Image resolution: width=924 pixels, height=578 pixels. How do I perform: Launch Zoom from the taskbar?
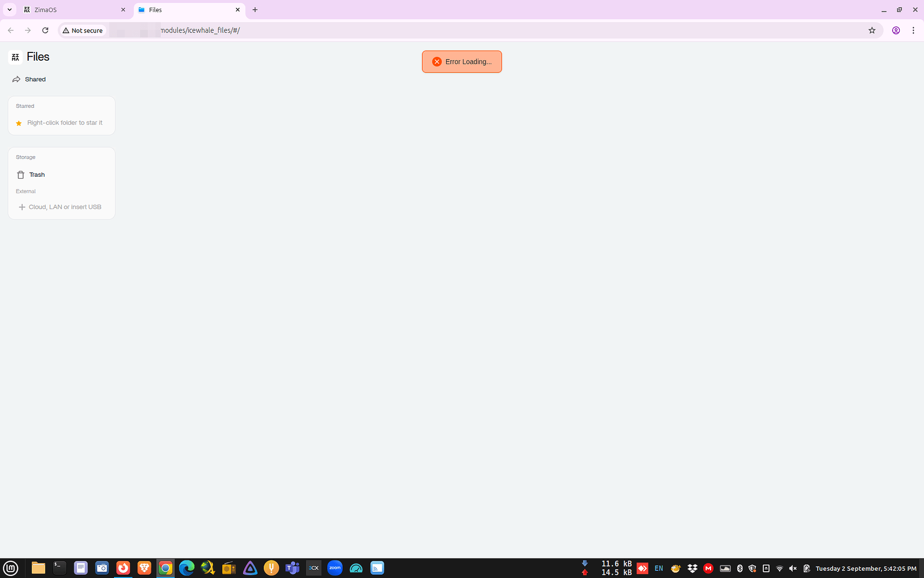point(335,568)
